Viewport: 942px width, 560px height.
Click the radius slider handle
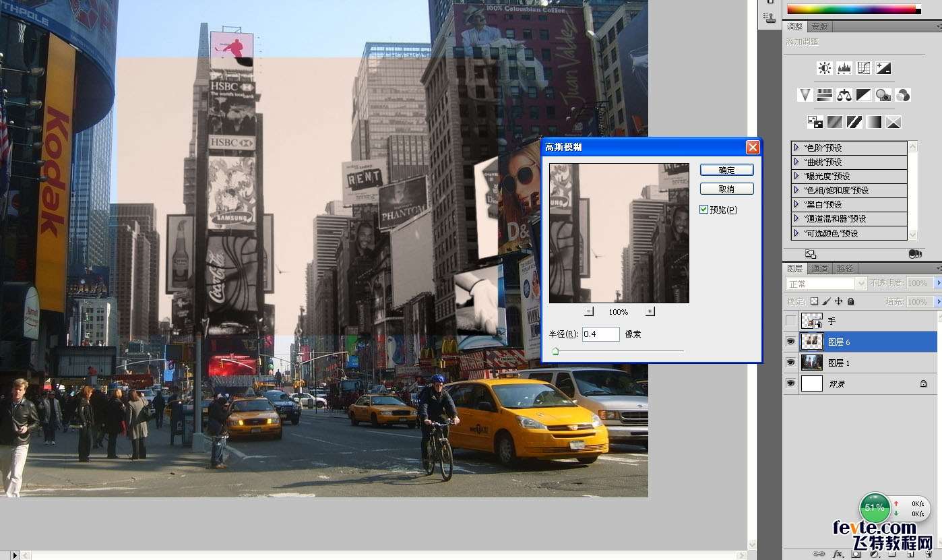[555, 351]
